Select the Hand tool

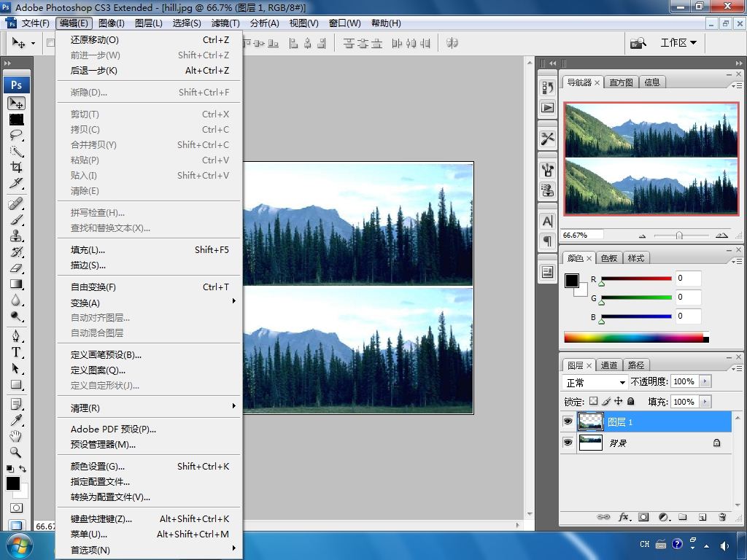pos(16,436)
